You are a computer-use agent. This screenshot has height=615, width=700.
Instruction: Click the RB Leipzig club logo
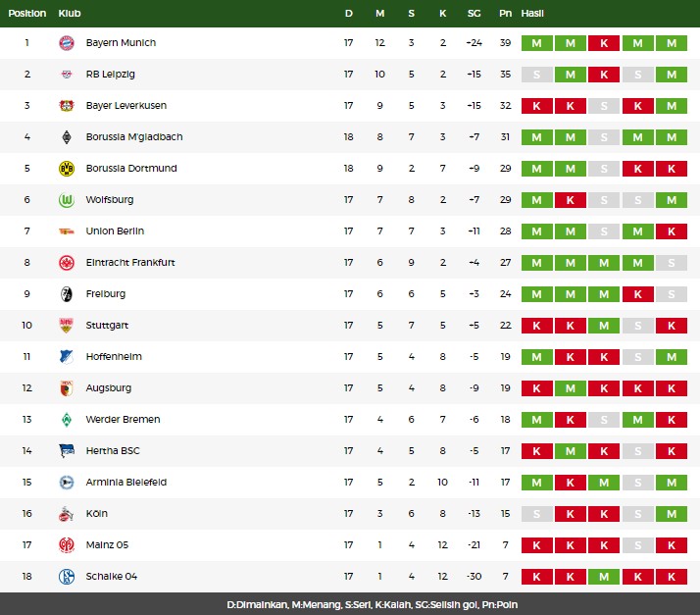67,75
